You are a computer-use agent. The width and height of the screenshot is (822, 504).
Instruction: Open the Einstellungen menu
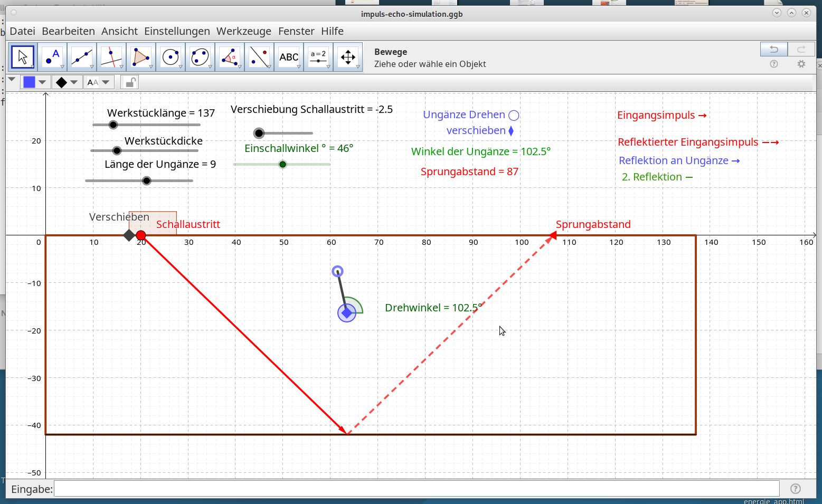pyautogui.click(x=177, y=31)
